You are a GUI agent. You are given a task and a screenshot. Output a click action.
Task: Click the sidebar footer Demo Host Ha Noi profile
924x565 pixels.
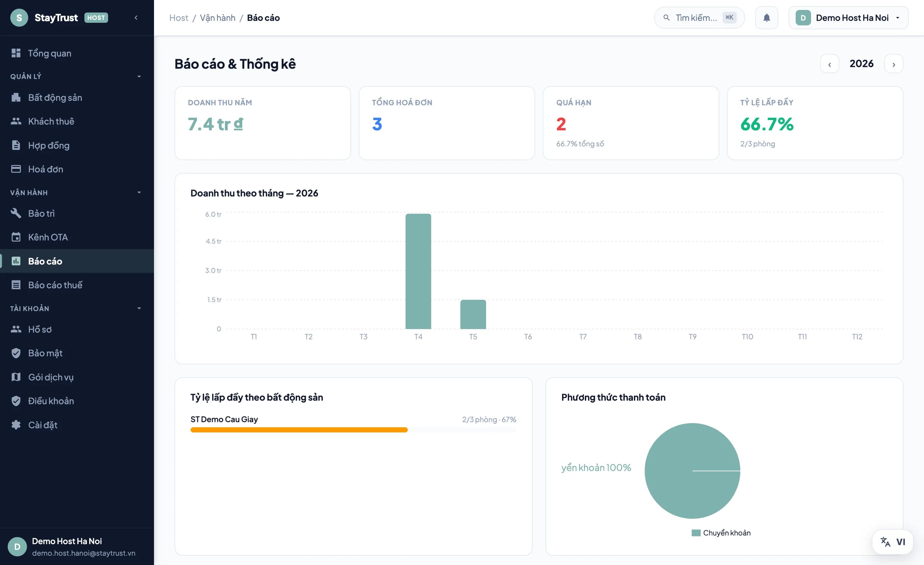point(77,547)
